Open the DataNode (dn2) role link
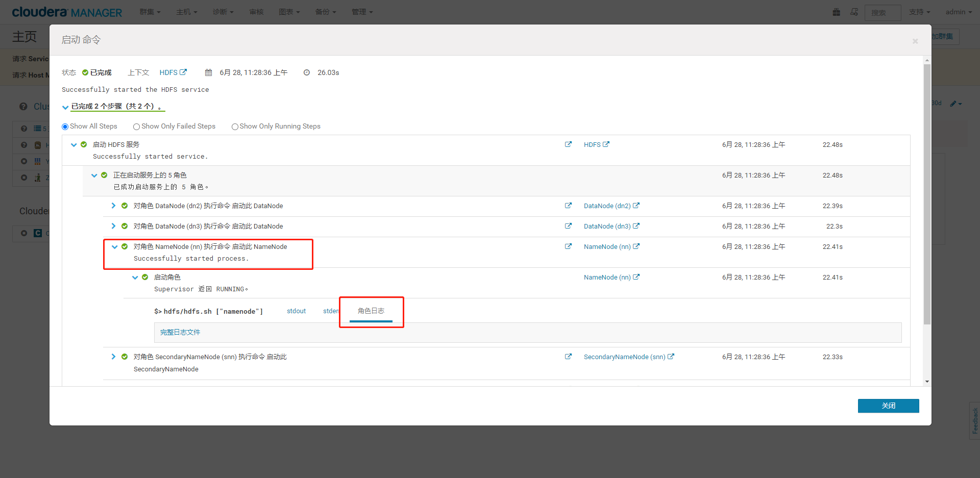Viewport: 980px width, 478px height. point(611,206)
